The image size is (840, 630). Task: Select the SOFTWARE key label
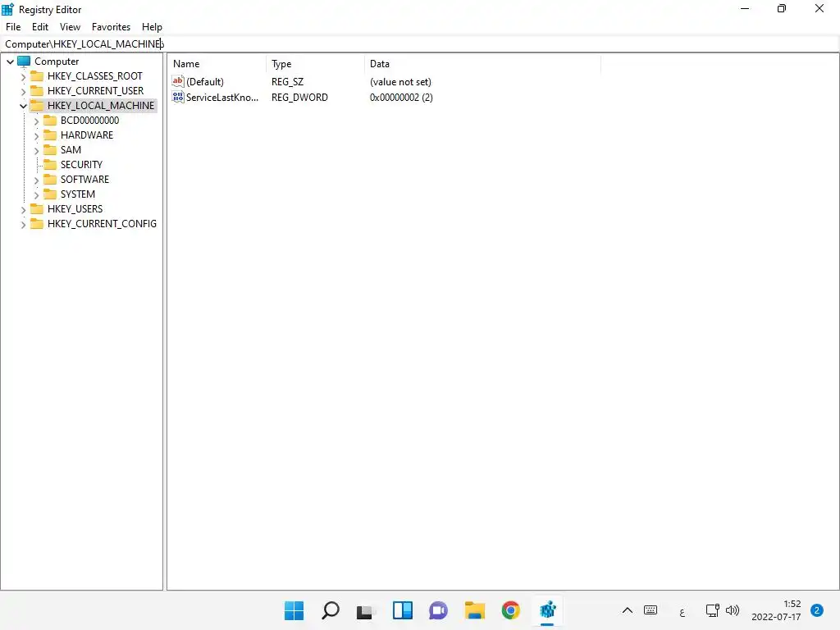[x=84, y=180]
